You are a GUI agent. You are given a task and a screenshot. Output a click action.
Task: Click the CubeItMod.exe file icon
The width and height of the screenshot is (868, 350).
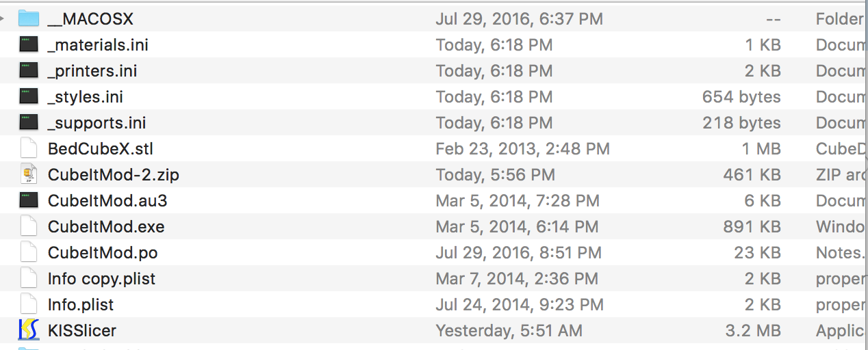28,226
